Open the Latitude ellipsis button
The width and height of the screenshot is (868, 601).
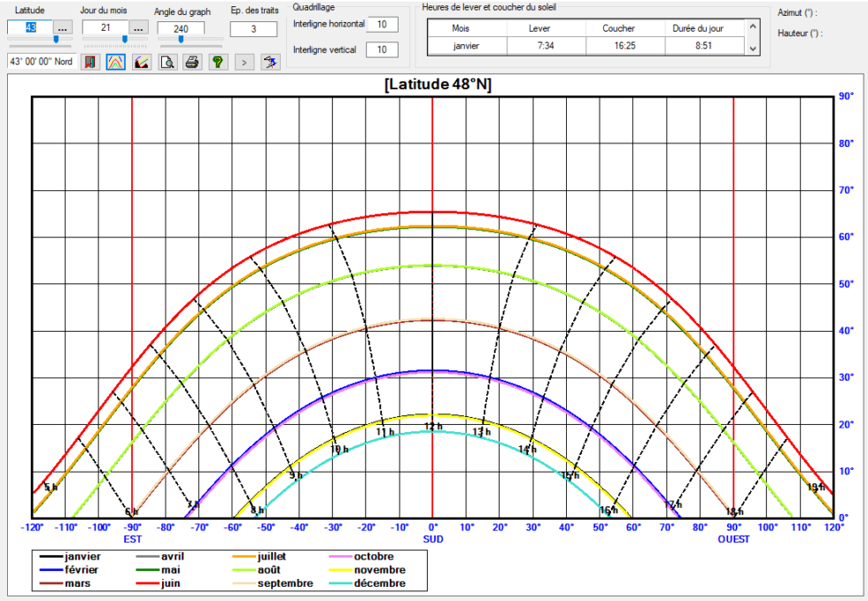63,28
